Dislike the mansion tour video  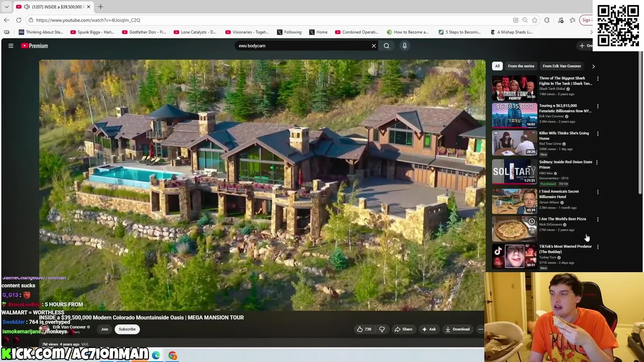click(x=382, y=329)
